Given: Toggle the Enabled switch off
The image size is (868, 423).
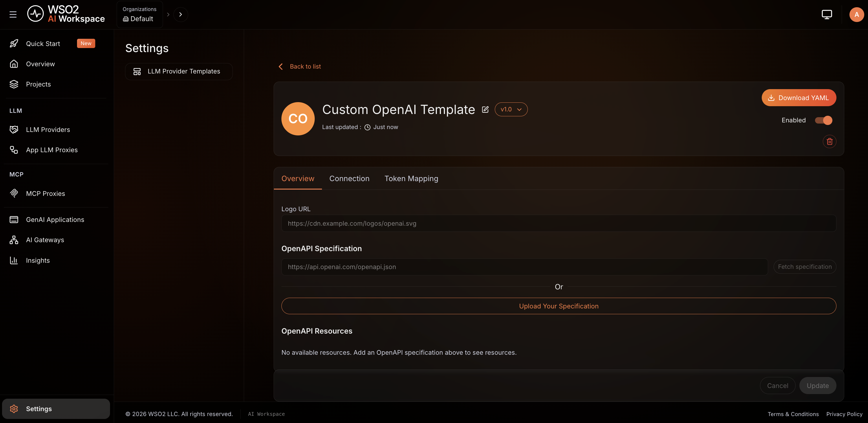Looking at the screenshot, I should click(823, 120).
